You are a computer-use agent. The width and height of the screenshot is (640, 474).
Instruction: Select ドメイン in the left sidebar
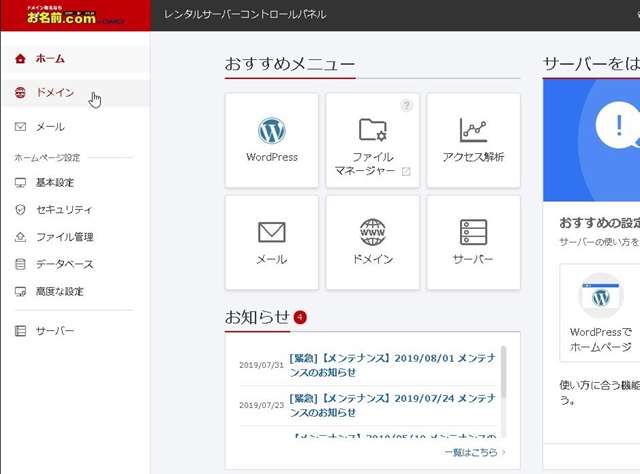click(55, 93)
